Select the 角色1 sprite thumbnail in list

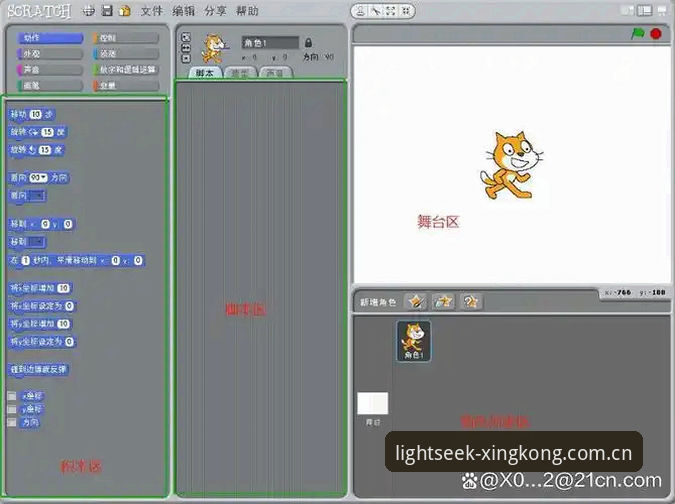pyautogui.click(x=413, y=341)
